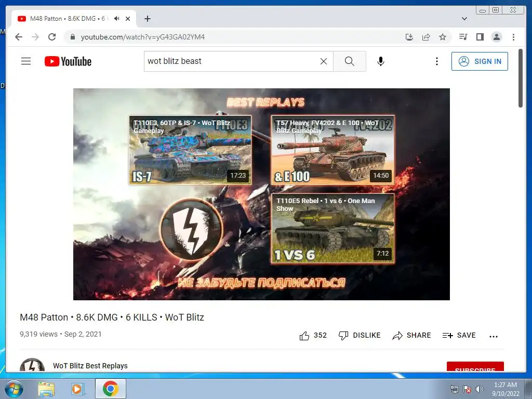
Task: Click the video title M48 Patton text
Action: pos(112,317)
